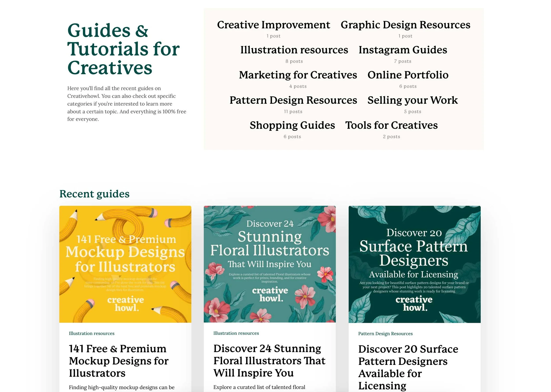Browse the Shopping Guides category
The width and height of the screenshot is (551, 392).
292,125
